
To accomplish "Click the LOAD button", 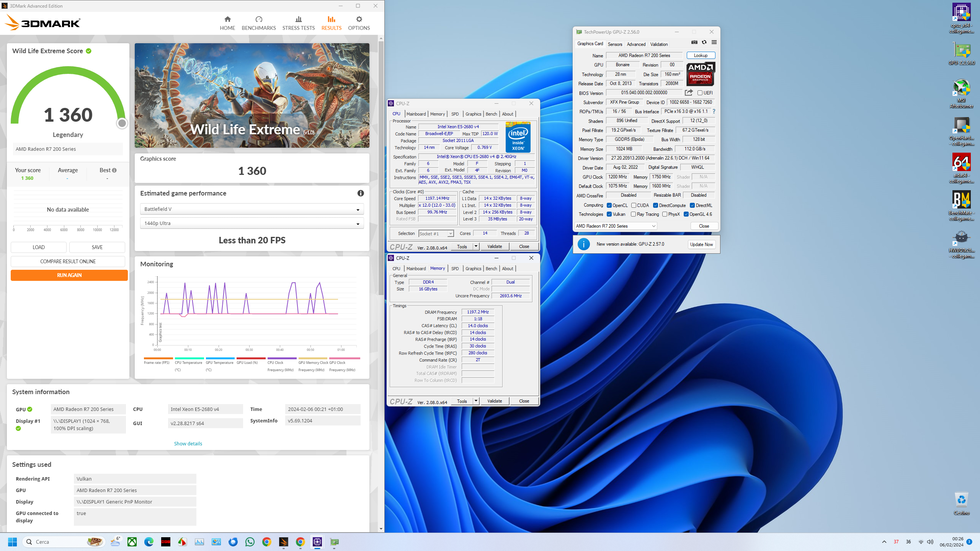I will [39, 247].
